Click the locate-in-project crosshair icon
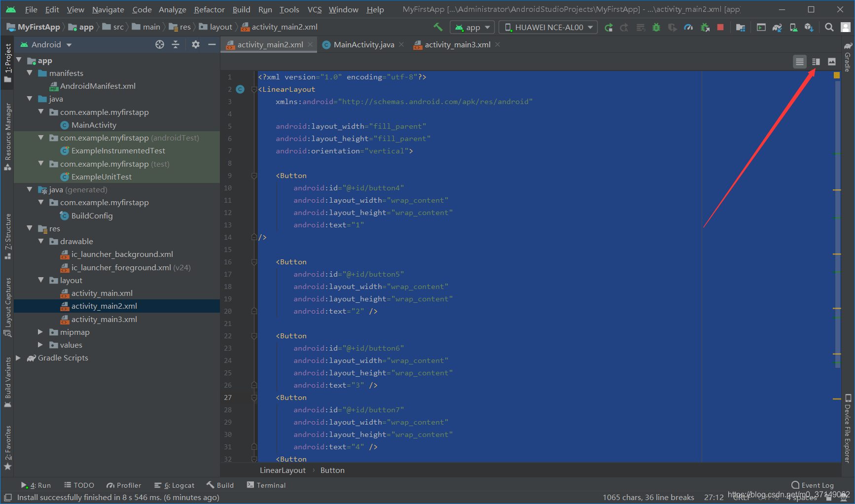Image resolution: width=855 pixels, height=504 pixels. coord(160,45)
